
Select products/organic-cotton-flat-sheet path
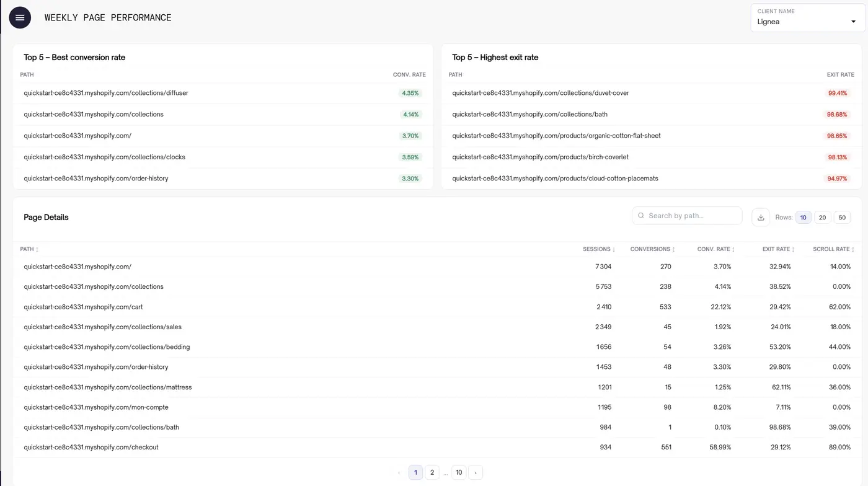coord(556,136)
